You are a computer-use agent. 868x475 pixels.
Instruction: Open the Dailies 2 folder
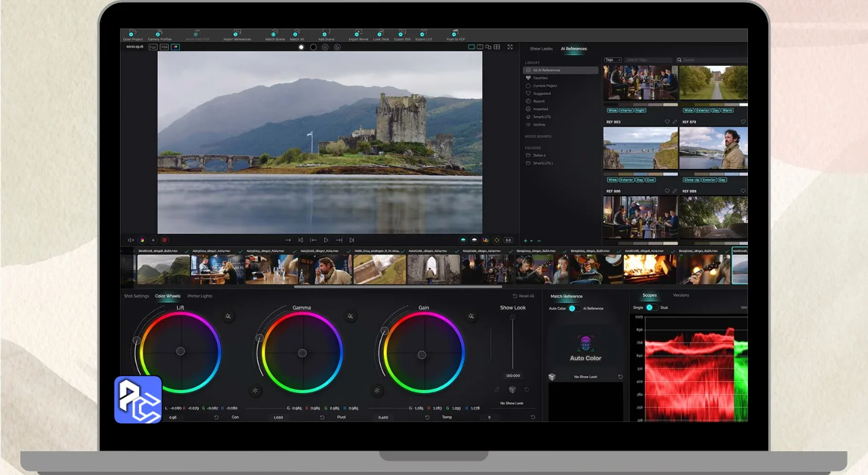[539, 155]
